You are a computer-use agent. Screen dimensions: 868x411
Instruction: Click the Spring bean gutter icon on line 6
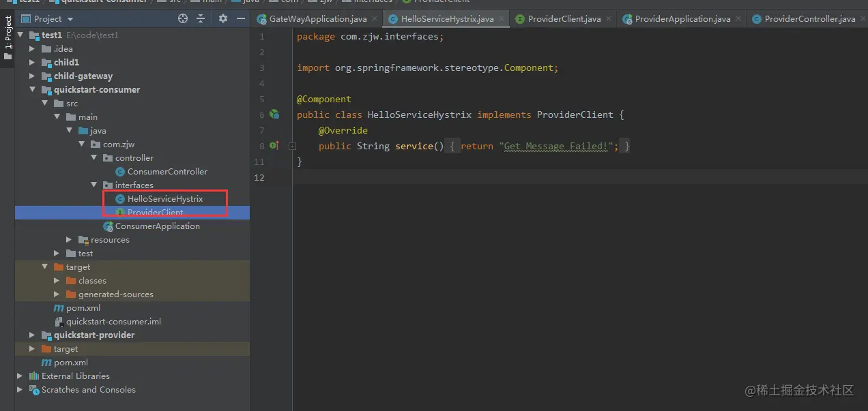(274, 115)
